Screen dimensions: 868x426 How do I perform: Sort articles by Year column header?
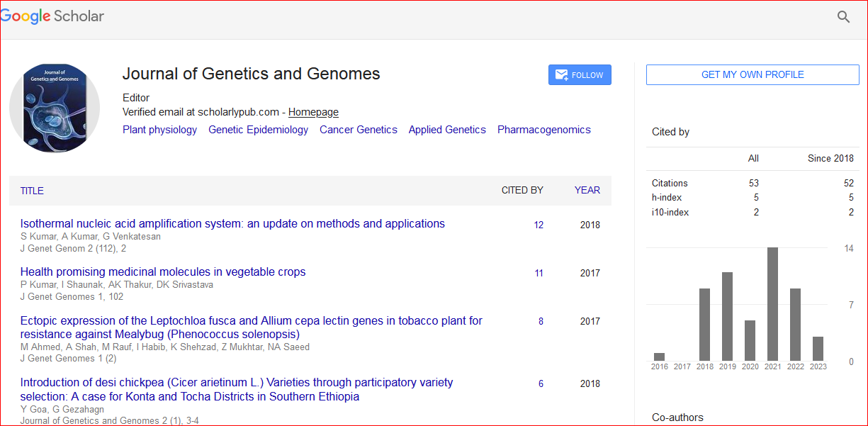pyautogui.click(x=587, y=190)
